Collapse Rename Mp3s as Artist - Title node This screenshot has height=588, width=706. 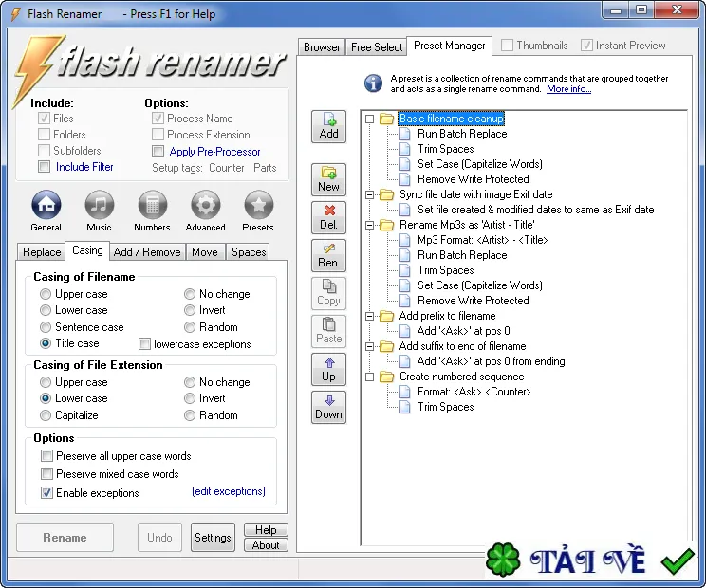[370, 225]
